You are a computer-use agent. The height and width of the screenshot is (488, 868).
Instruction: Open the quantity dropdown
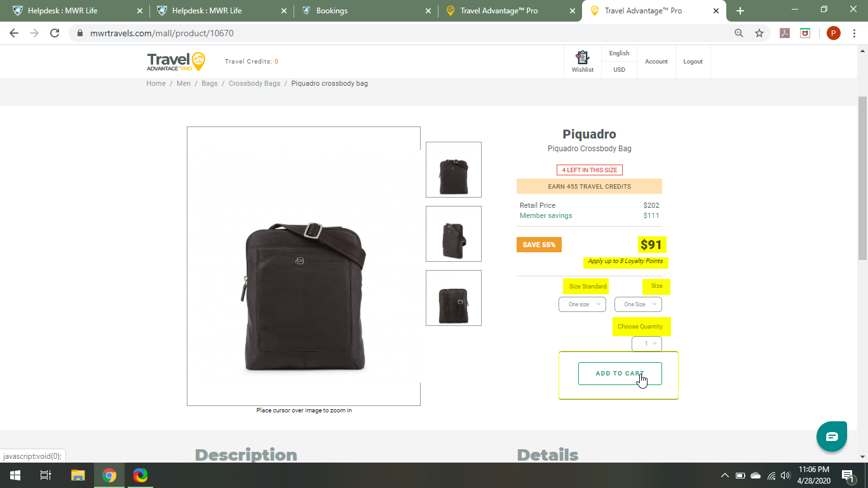[x=647, y=344]
